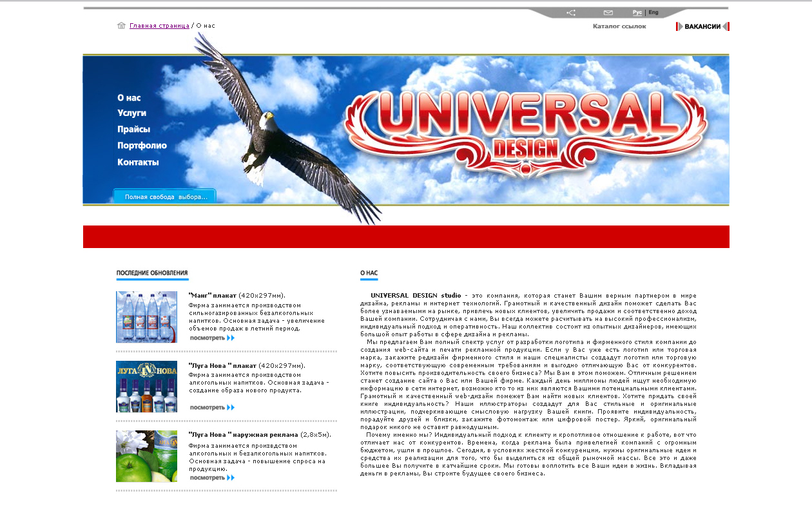Image resolution: width=812 pixels, height=518 pixels.
Task: Open the green apple наружная реклама thumbnail
Action: (x=146, y=456)
